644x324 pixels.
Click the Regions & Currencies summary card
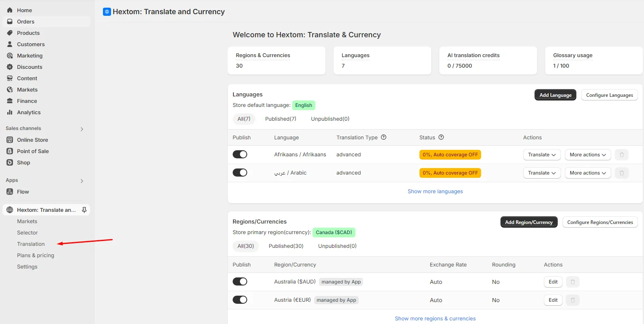tap(276, 61)
